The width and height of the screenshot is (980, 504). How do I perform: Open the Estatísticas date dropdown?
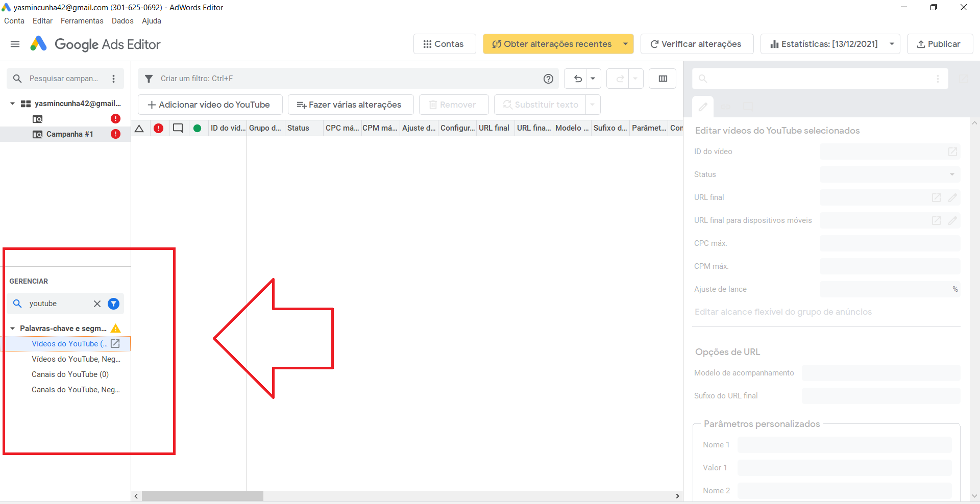tap(891, 44)
